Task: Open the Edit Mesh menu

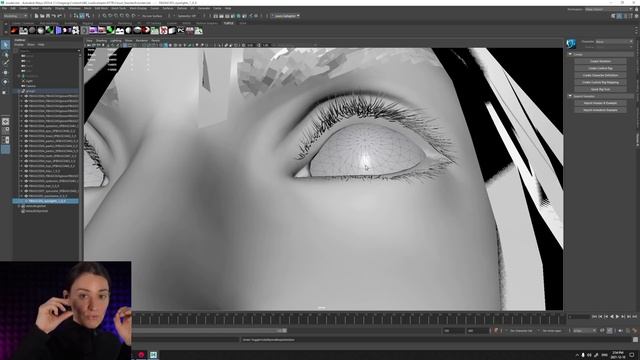Action: 101,8
